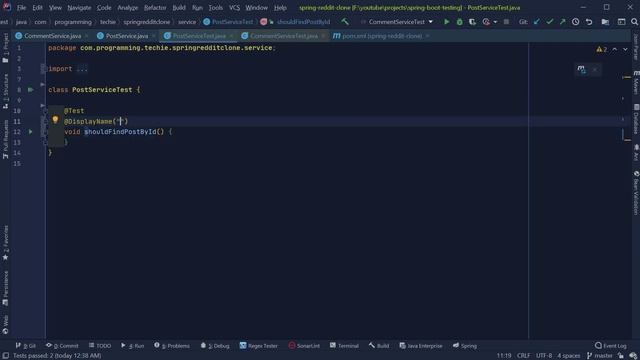Click the intention lightbulb on line 11
Screen dimensions: 640x360
(x=55, y=120)
